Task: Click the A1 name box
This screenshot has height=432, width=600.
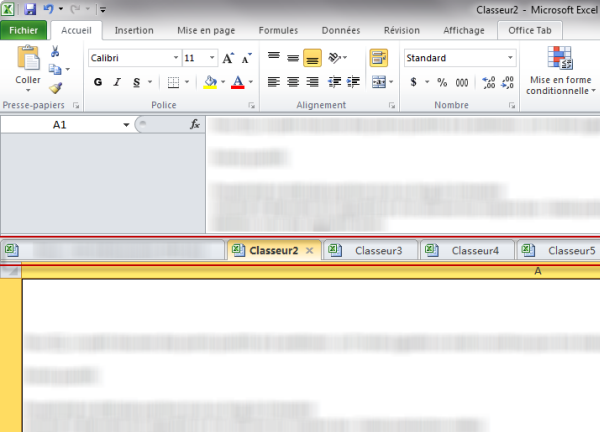Action: [x=60, y=125]
